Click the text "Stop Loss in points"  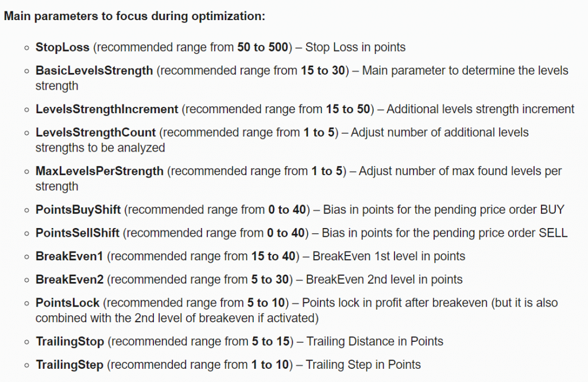point(355,47)
